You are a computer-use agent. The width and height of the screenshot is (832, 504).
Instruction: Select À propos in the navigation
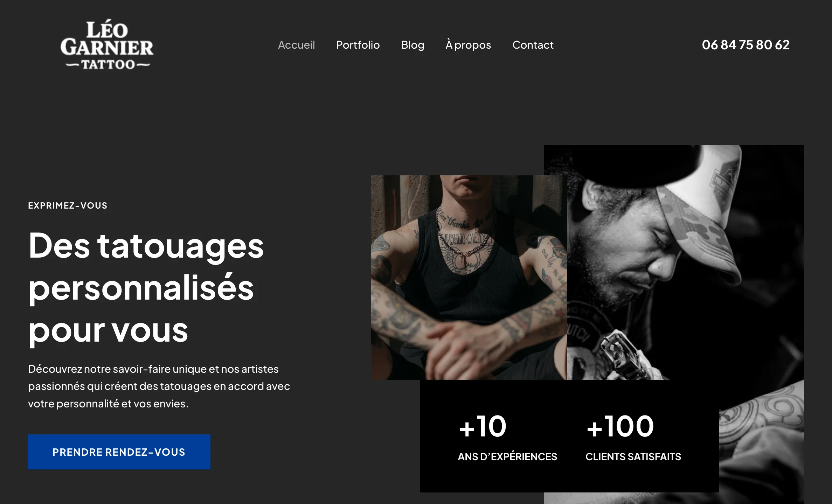tap(468, 45)
